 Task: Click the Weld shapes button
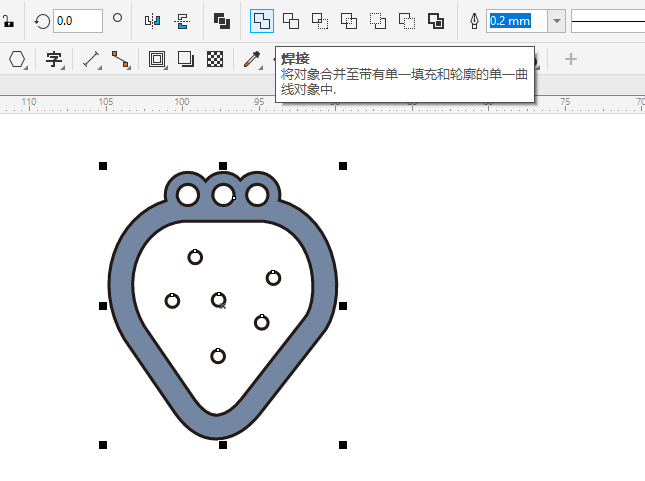262,21
